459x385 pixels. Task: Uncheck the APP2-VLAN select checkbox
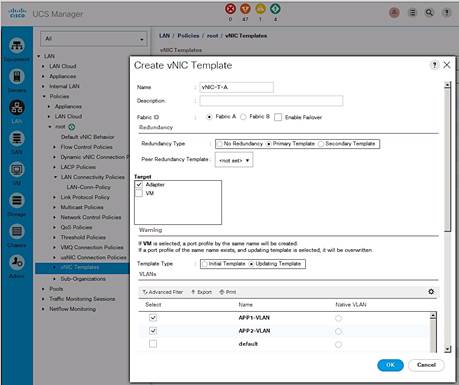pos(153,331)
